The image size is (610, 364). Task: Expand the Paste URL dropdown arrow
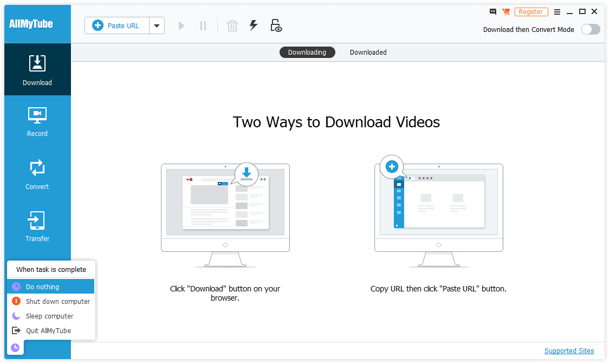coord(157,25)
